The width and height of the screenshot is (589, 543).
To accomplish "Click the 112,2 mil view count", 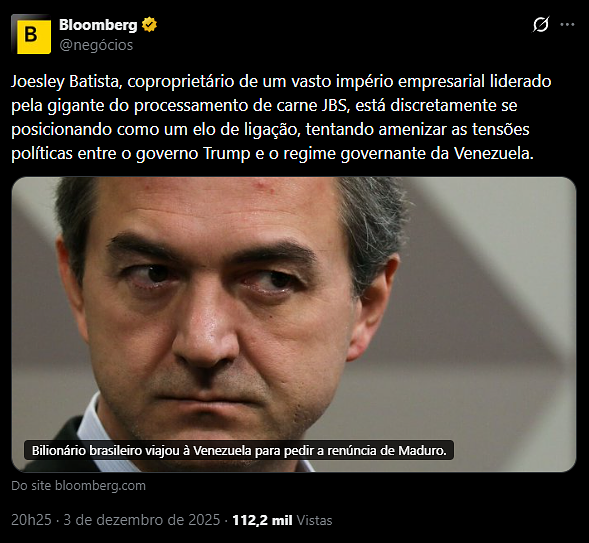I will click(x=262, y=520).
